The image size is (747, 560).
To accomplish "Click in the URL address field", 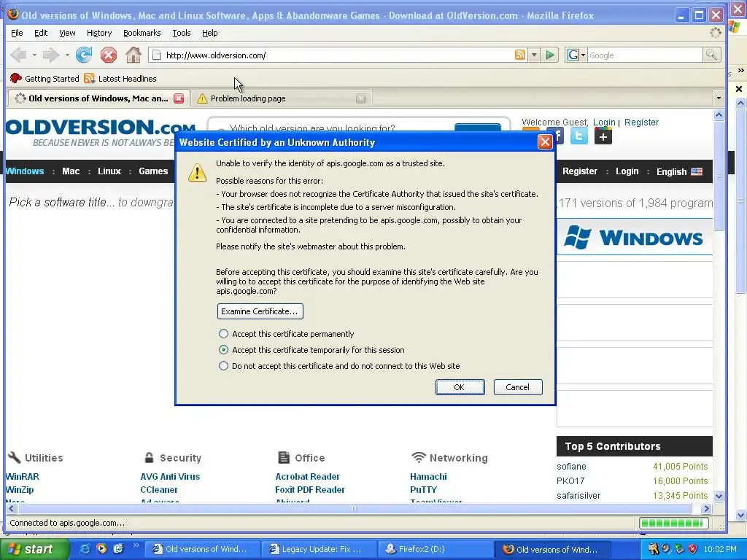I will pos(337,55).
